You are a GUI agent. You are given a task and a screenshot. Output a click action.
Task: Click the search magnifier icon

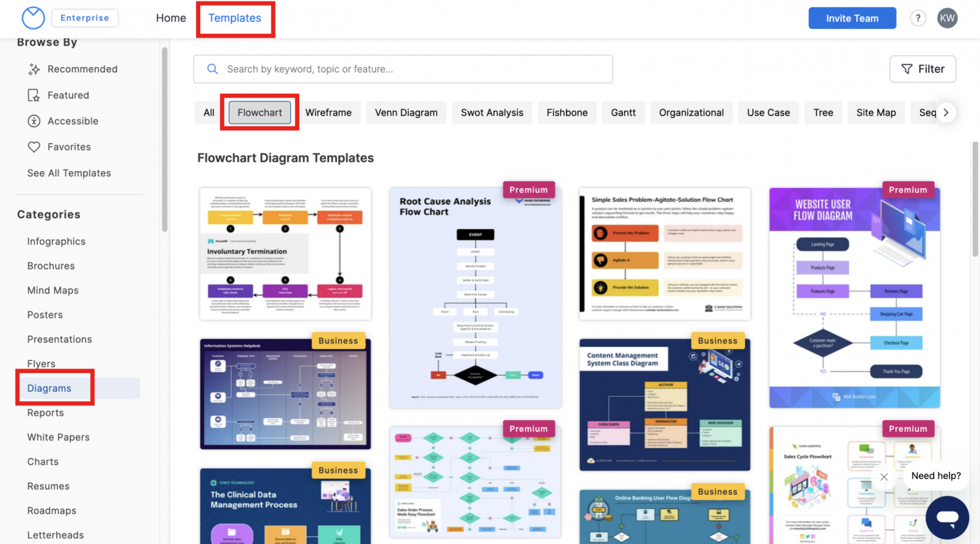coord(212,69)
